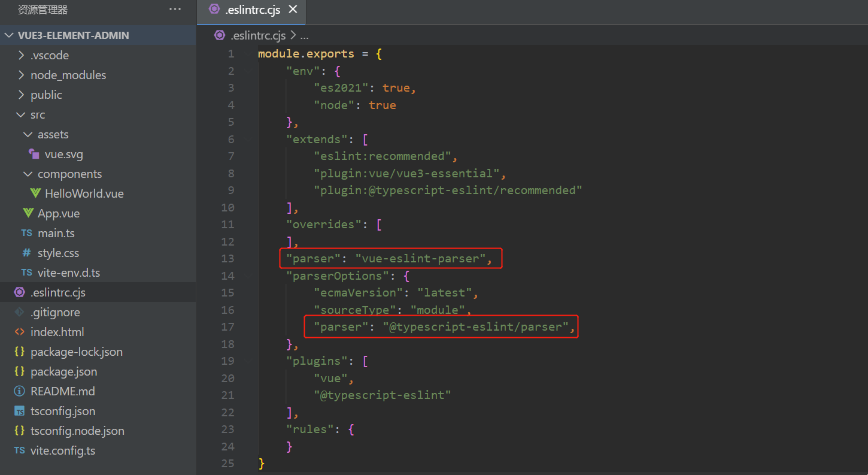
Task: Switch to the .eslintrc.cjs tab
Action: tap(251, 10)
